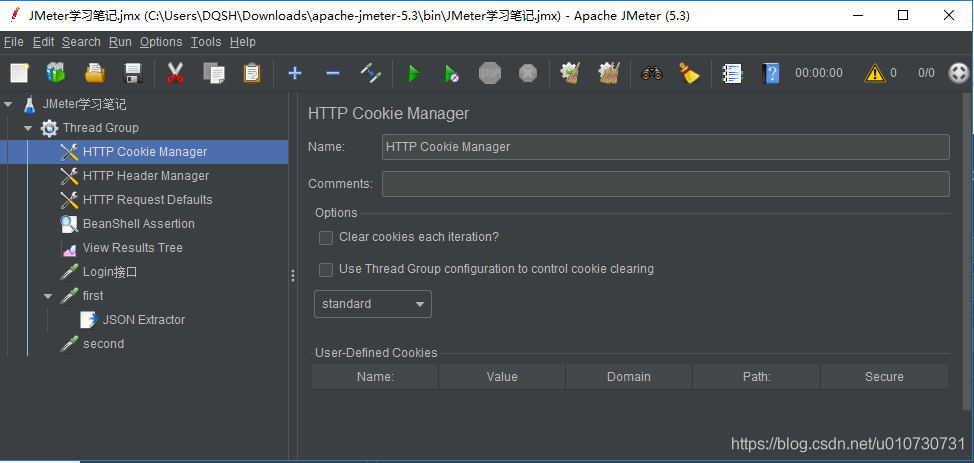Start test with no pauses

[x=452, y=74]
